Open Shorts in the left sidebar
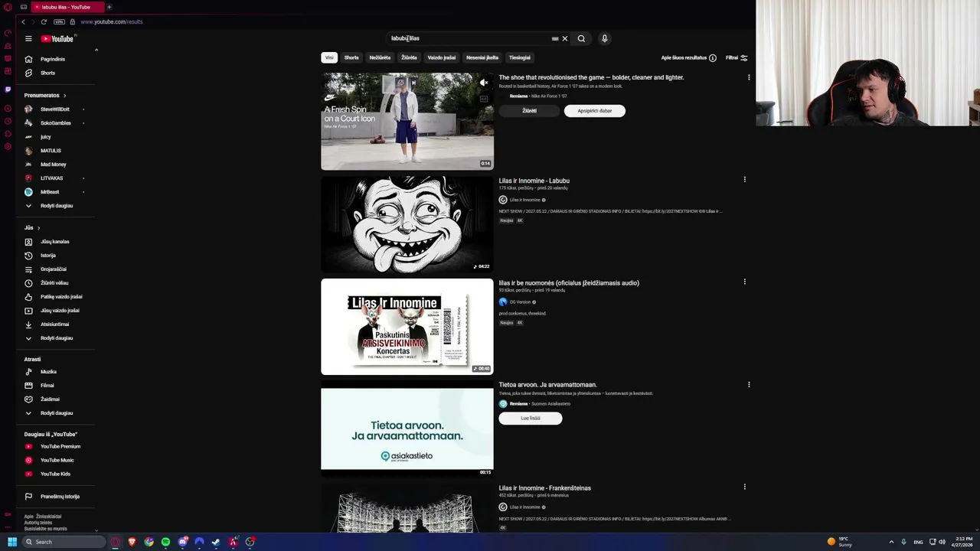Image resolution: width=980 pixels, height=551 pixels. click(x=47, y=73)
